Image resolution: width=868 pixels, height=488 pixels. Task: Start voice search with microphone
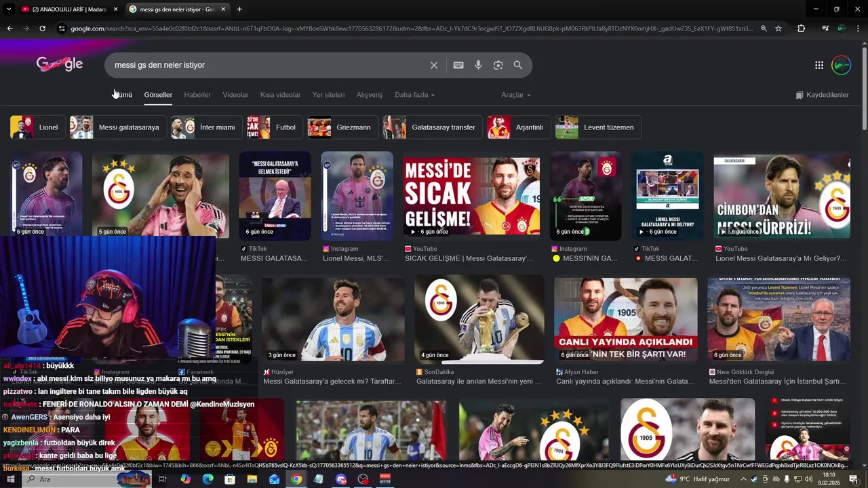[478, 65]
